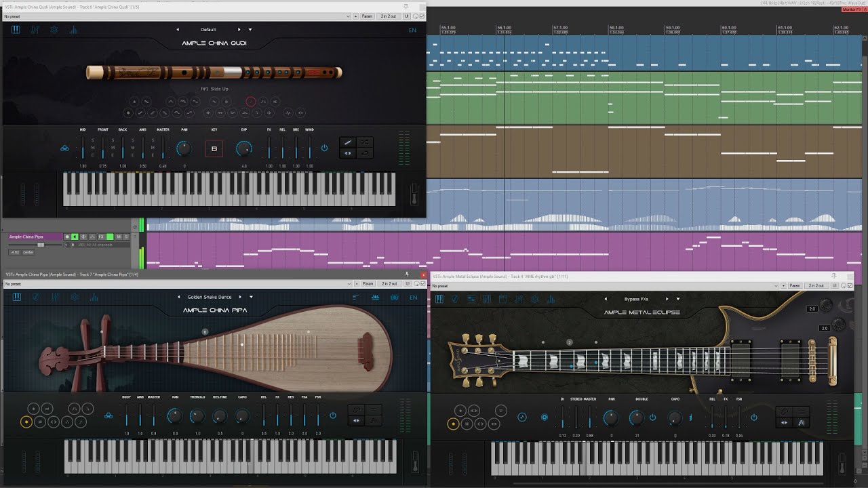
Task: Click the list lines icon in Pipa header
Action: 355,297
